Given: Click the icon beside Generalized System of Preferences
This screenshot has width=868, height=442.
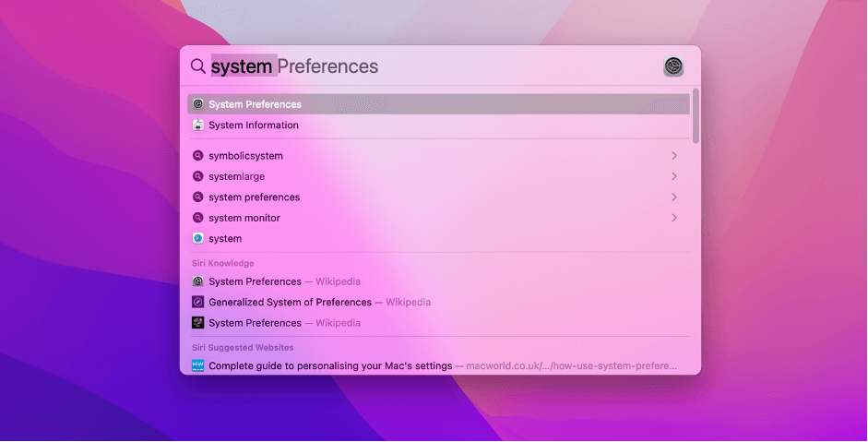Looking at the screenshot, I should 197,302.
